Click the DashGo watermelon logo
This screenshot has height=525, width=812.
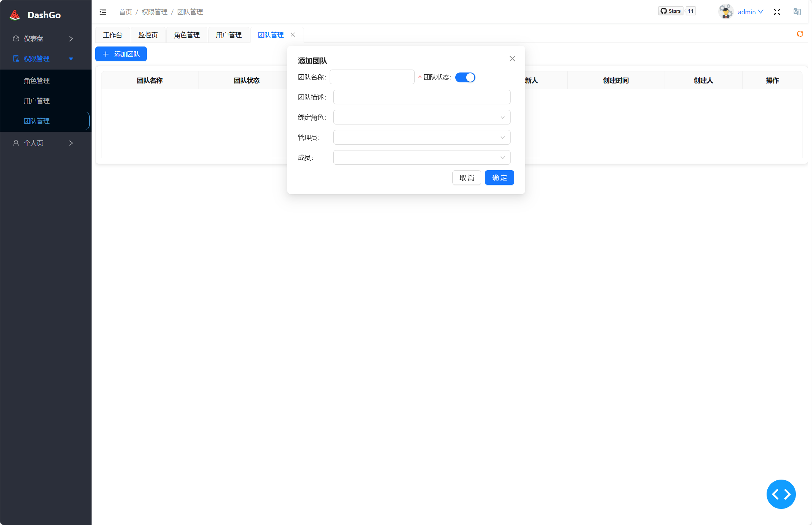pyautogui.click(x=14, y=14)
